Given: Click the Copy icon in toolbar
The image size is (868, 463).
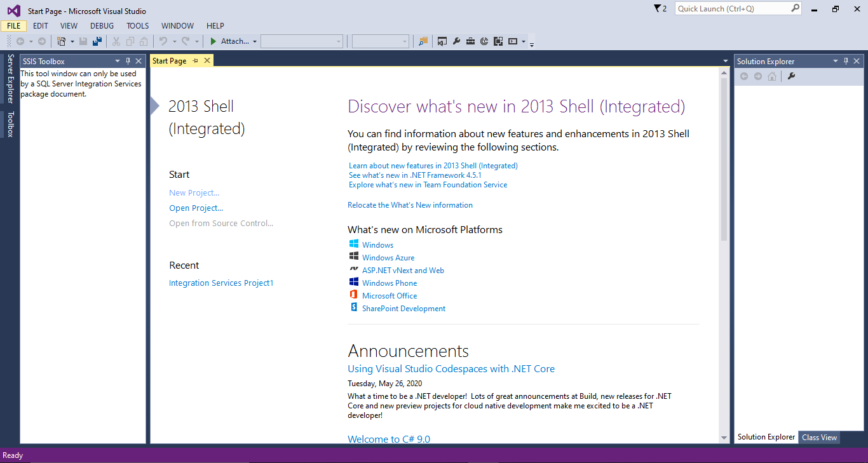Looking at the screenshot, I should [130, 41].
